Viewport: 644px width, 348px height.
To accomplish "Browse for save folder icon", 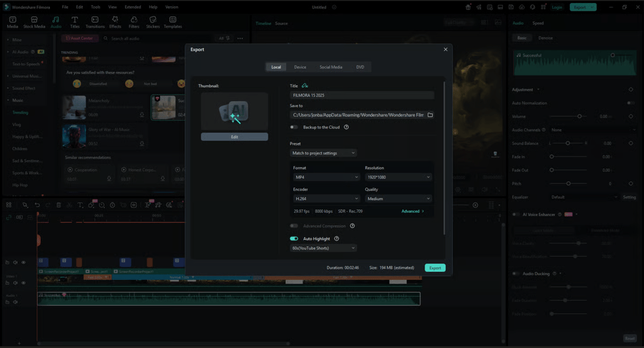I will tap(430, 115).
